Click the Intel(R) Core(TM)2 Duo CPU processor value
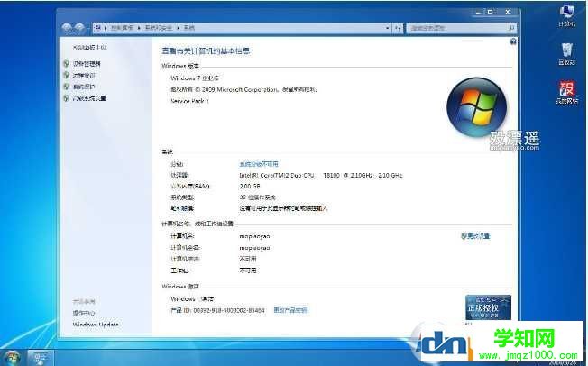 click(321, 175)
